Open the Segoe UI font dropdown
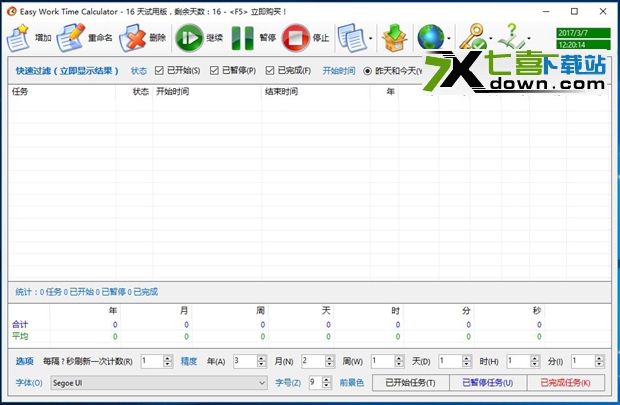The image size is (620, 405). click(159, 383)
